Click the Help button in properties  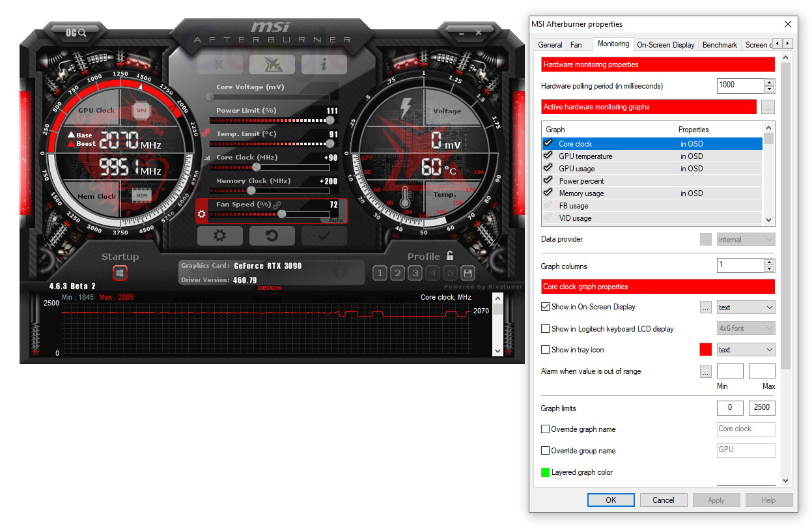tap(768, 500)
